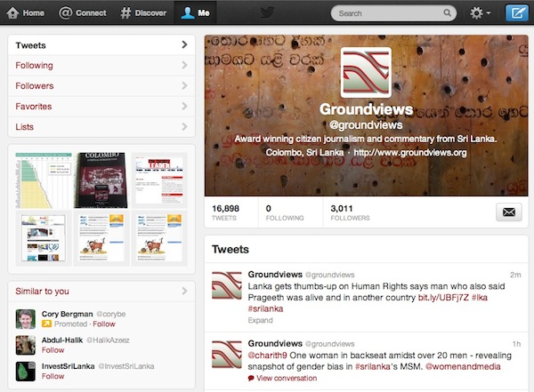The height and width of the screenshot is (392, 534).
Task: Open the Connect tab
Action: click(x=83, y=13)
